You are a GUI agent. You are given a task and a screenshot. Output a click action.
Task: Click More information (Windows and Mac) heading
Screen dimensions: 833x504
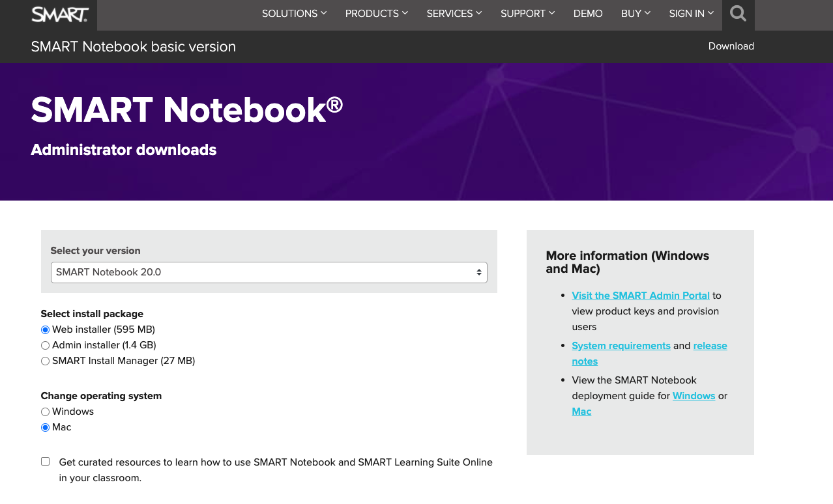627,262
